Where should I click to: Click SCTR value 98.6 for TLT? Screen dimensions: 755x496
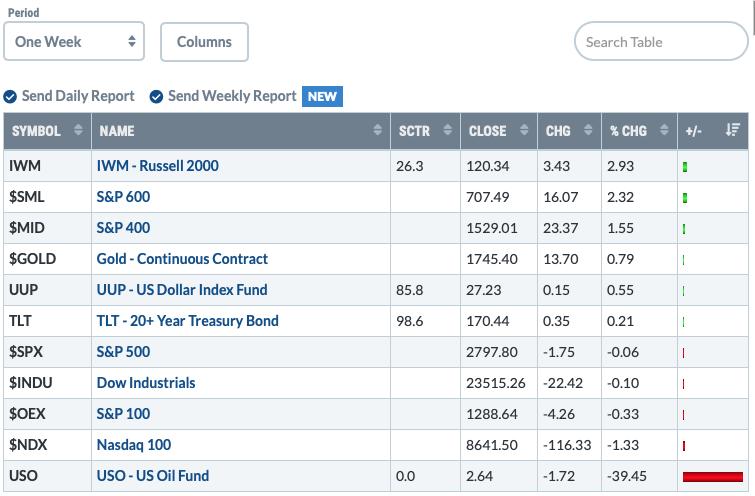pyautogui.click(x=410, y=321)
